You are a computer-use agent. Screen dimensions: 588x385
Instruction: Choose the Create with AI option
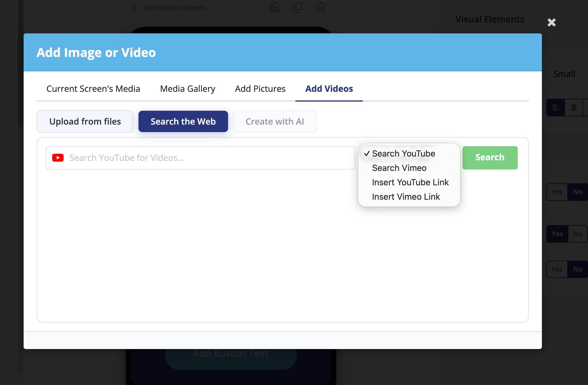[275, 121]
